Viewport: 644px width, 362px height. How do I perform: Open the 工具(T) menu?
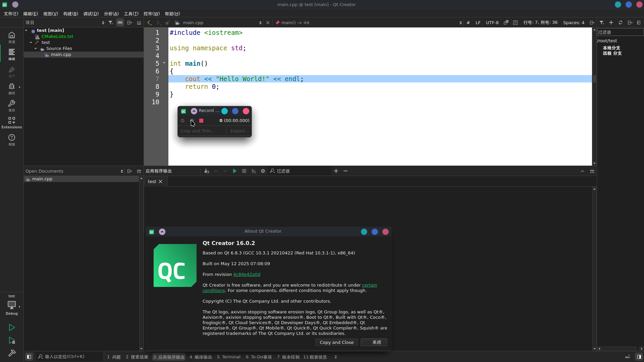tap(131, 14)
